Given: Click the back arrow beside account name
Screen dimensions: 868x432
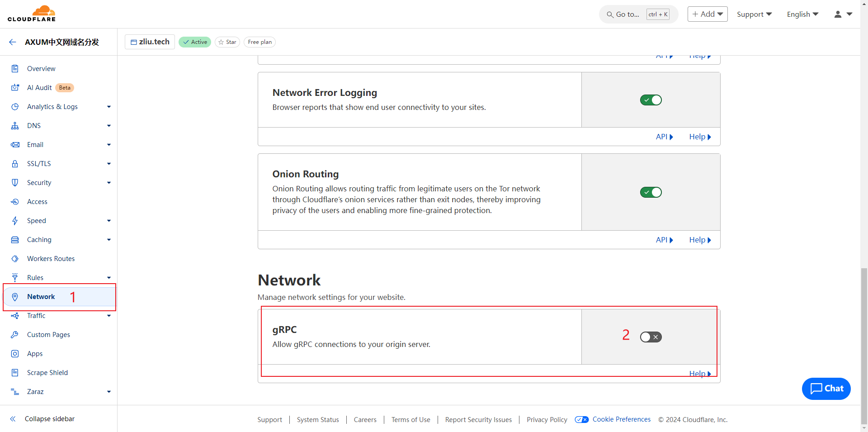Looking at the screenshot, I should (x=13, y=42).
